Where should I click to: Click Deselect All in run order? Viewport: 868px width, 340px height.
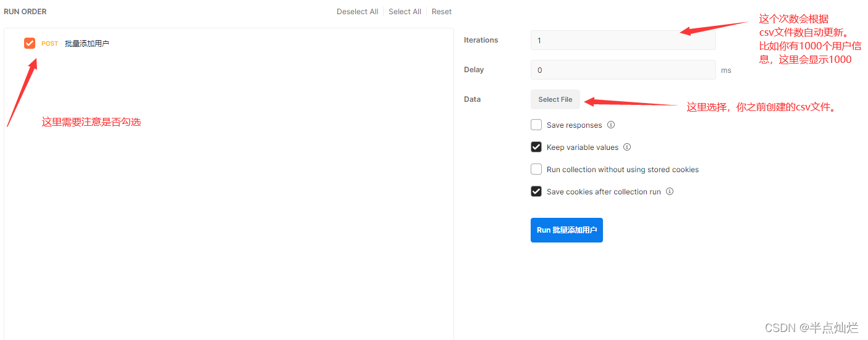tap(357, 12)
